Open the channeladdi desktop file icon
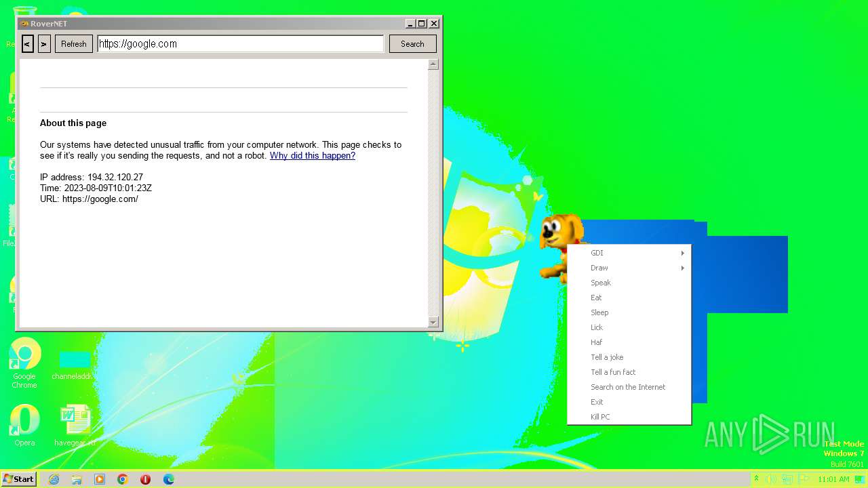This screenshot has width=868, height=488. point(75,365)
